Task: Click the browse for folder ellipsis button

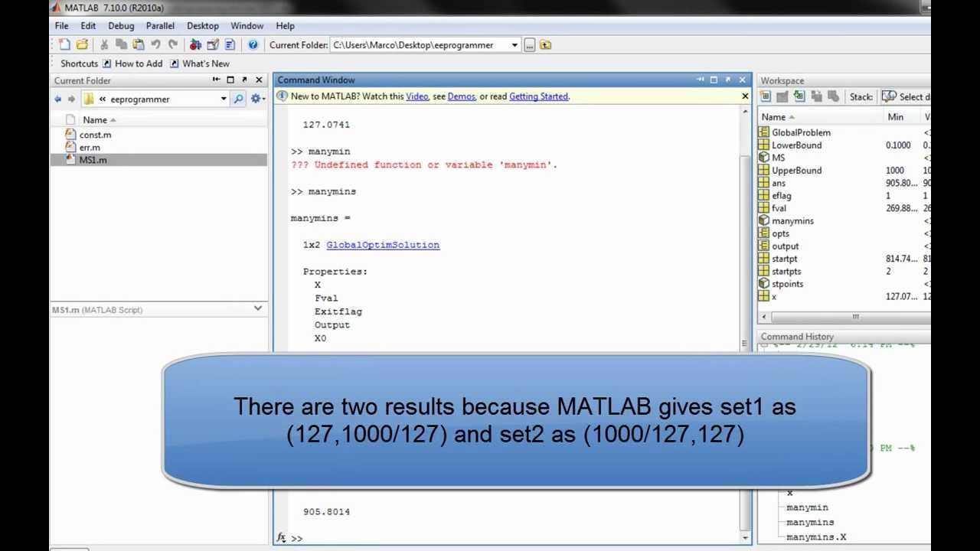Action: (530, 45)
